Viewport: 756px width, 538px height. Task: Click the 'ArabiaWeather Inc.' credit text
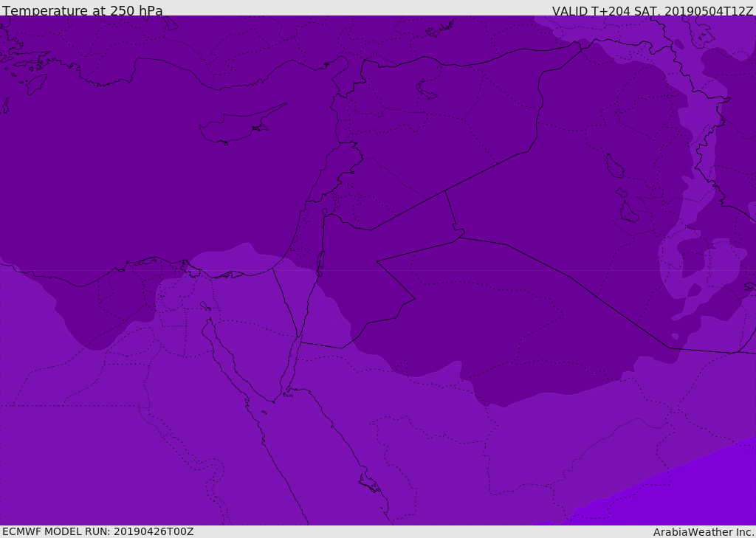coord(704,531)
